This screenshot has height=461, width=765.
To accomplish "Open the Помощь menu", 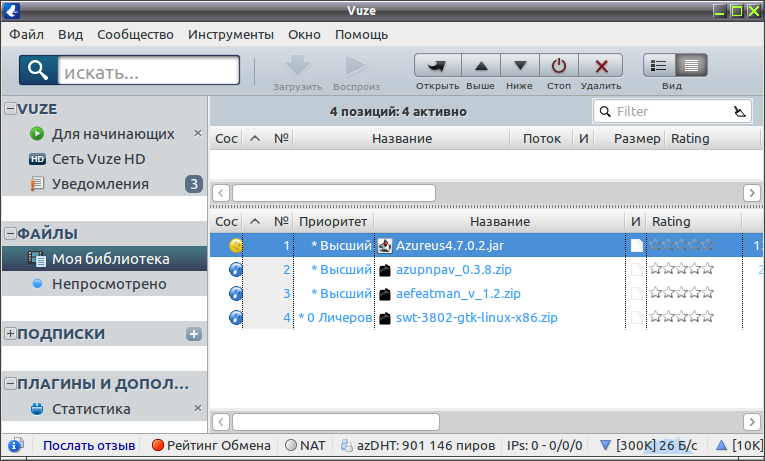I will point(362,35).
